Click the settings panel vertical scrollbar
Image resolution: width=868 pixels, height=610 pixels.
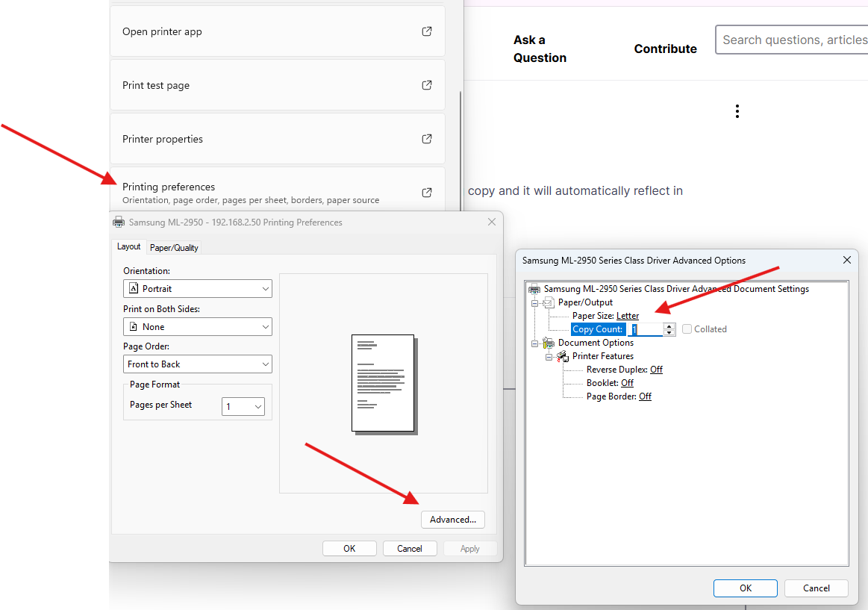pyautogui.click(x=460, y=151)
